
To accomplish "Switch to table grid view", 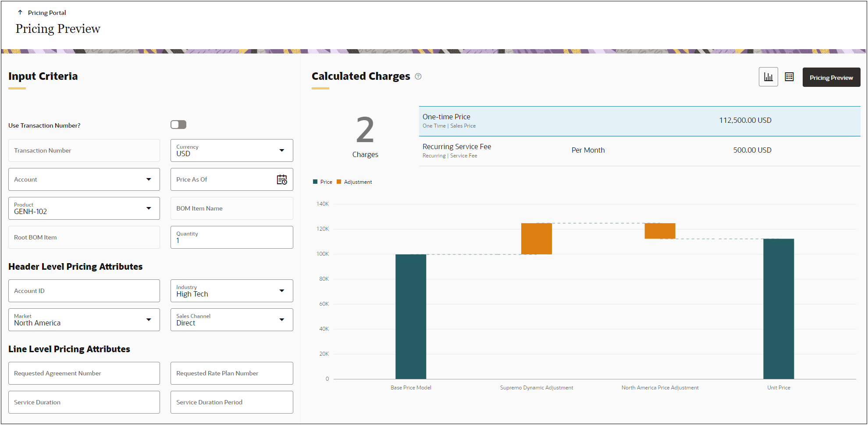I will [x=789, y=77].
